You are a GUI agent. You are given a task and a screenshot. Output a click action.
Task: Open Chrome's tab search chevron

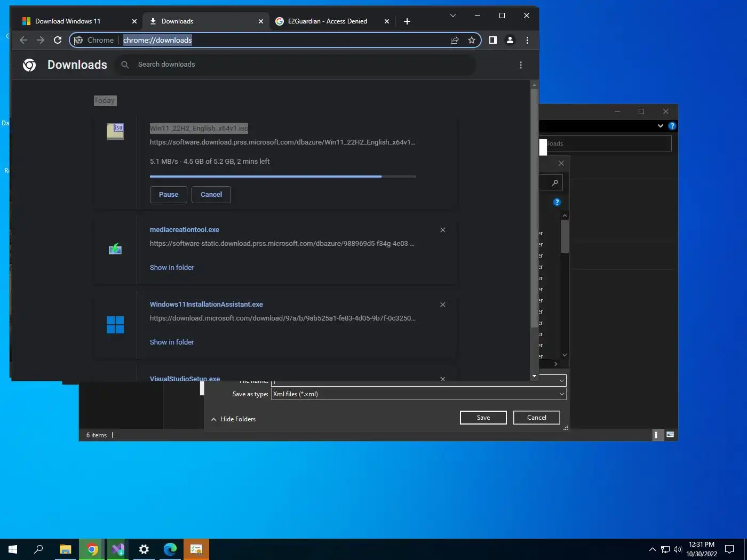(x=453, y=15)
